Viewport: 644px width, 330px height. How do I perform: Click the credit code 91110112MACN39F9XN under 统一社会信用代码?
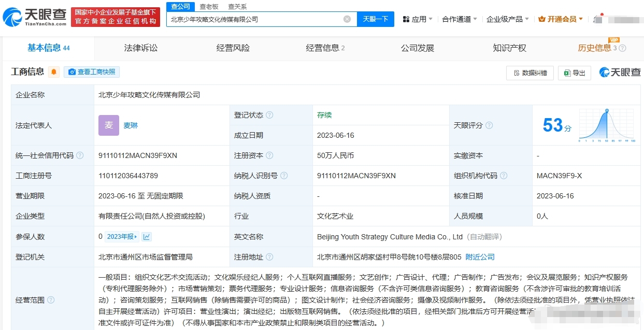(x=138, y=155)
